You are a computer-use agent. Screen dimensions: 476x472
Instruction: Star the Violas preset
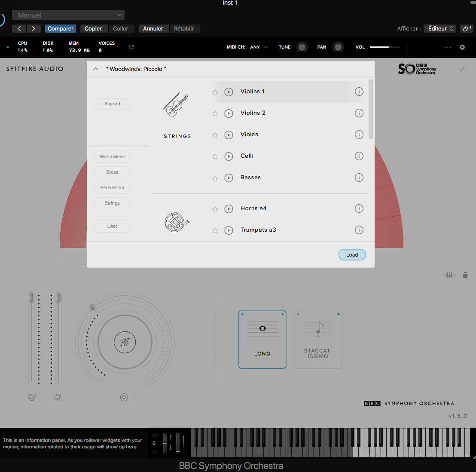pos(215,135)
